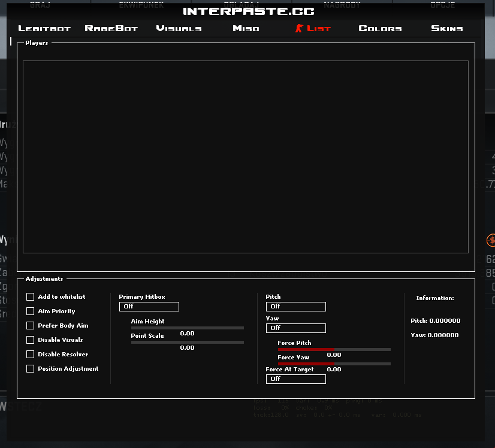This screenshot has height=448, width=495.
Task: Open the Primary Hitbox dropdown
Action: tap(149, 307)
